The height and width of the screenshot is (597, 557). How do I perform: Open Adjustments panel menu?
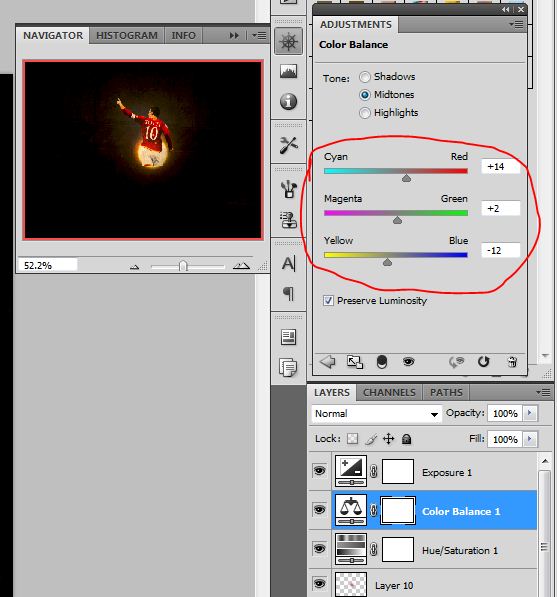click(x=517, y=25)
